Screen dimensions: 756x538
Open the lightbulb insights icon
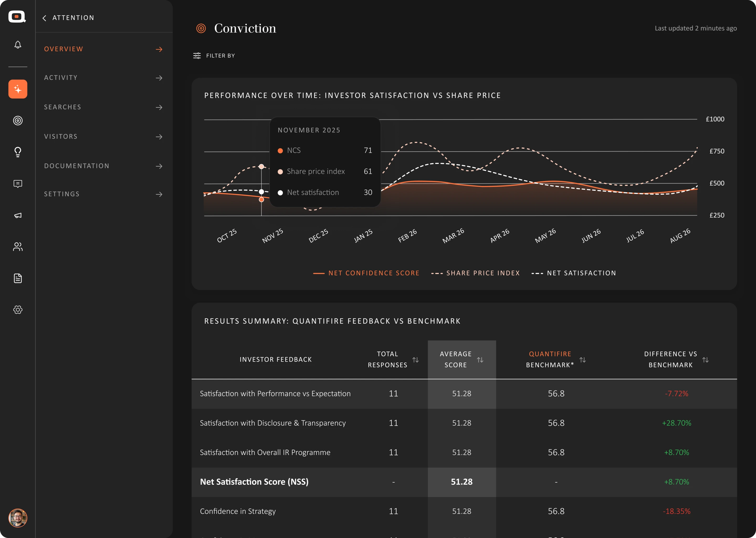pos(18,152)
